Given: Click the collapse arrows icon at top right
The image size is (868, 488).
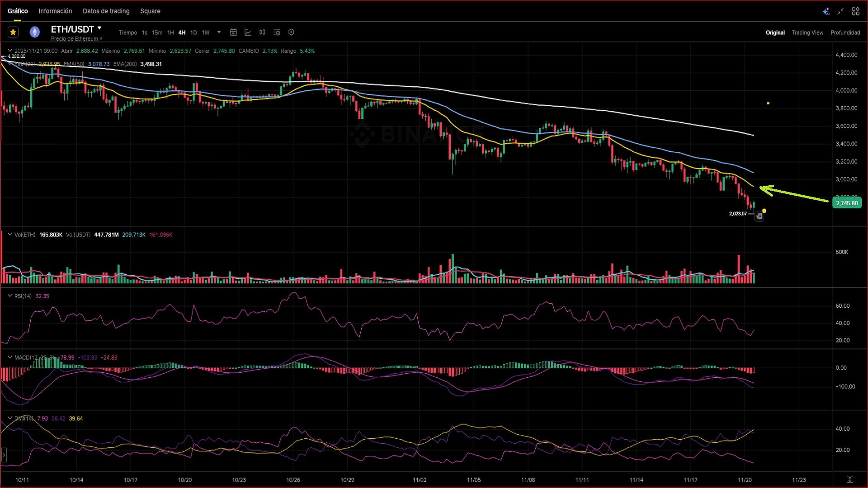Looking at the screenshot, I should click(840, 11).
